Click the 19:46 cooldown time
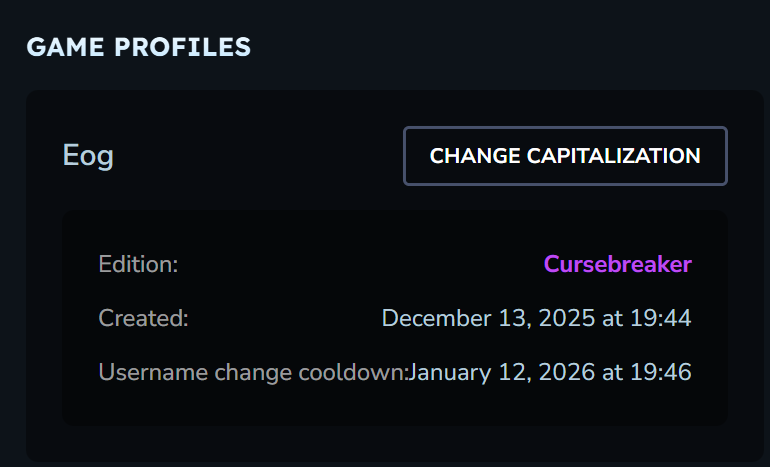Viewport: 770px width, 467px height. pos(664,372)
